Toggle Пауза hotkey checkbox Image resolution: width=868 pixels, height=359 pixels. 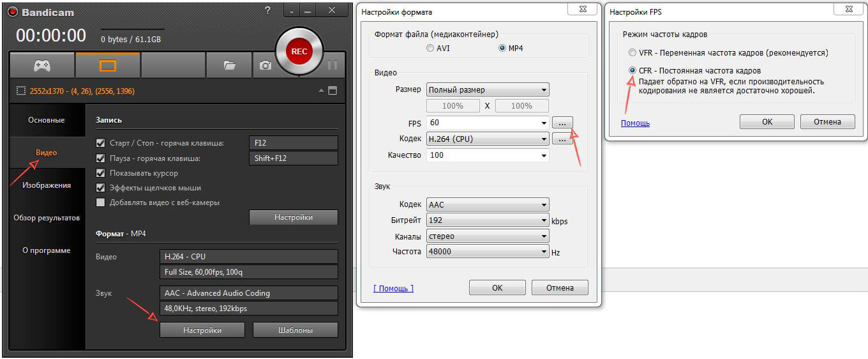pos(100,158)
